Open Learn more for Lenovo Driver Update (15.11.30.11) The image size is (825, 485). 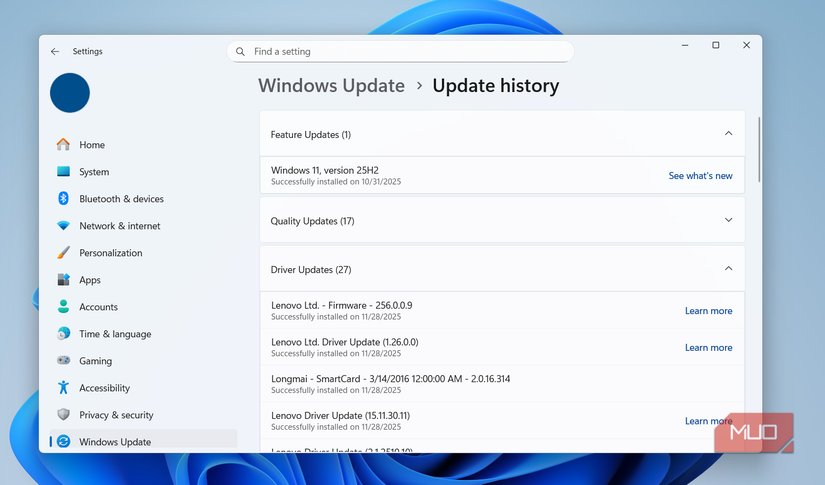click(708, 421)
